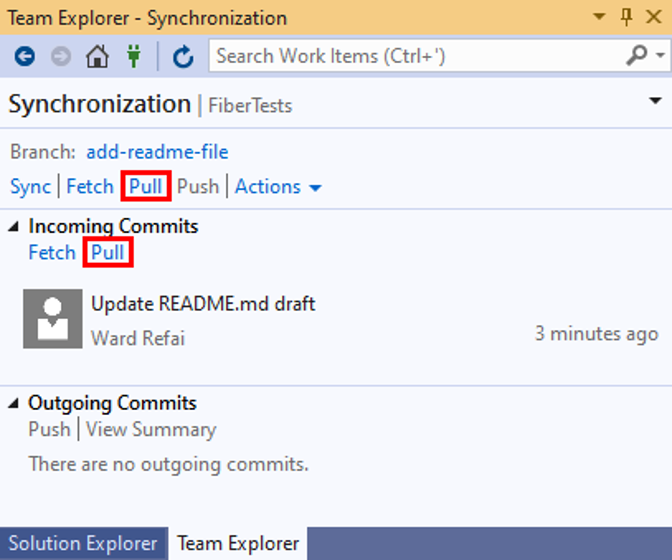The width and height of the screenshot is (672, 560).
Task: Click the Manage Connections plug icon
Action: coord(133,57)
